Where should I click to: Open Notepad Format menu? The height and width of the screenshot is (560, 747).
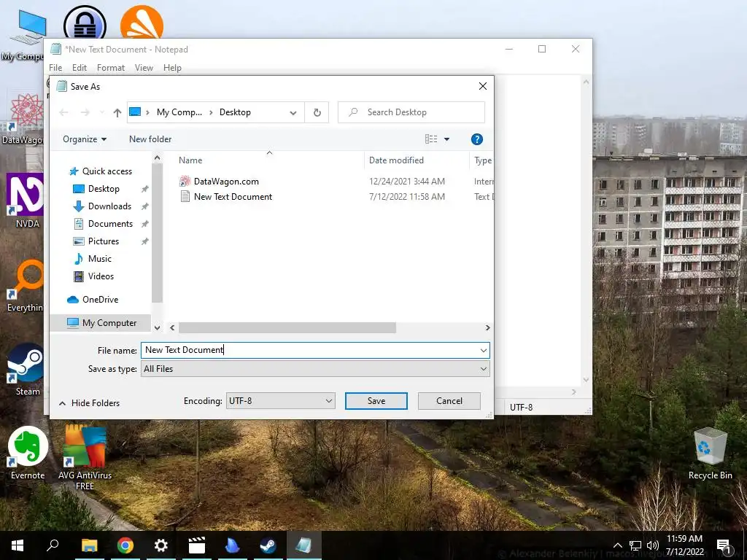click(x=111, y=68)
